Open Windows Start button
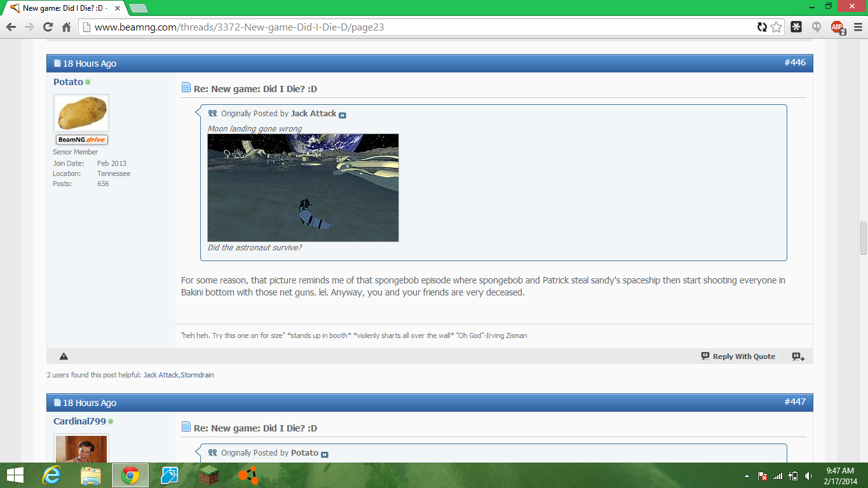 click(x=15, y=475)
